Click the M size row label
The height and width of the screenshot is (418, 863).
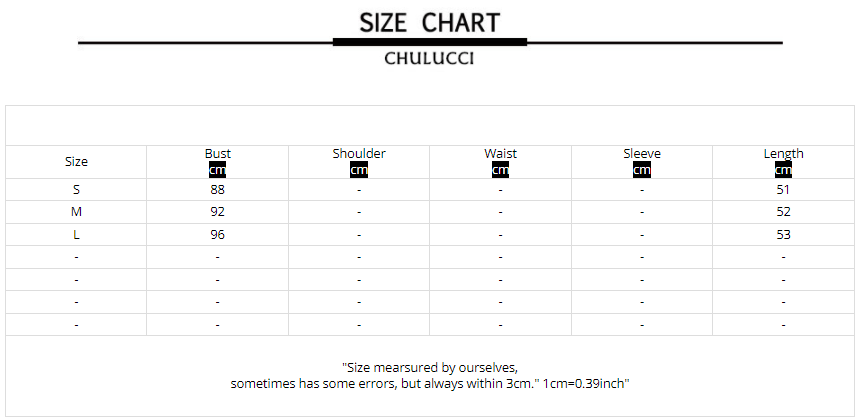[x=76, y=212]
